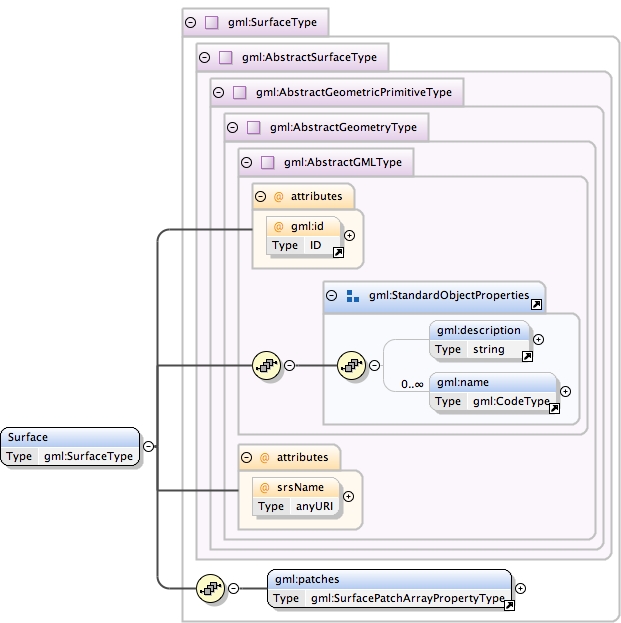621x623 pixels.
Task: Collapse the outer sequence in AbstractGMLType
Action: 290,366
